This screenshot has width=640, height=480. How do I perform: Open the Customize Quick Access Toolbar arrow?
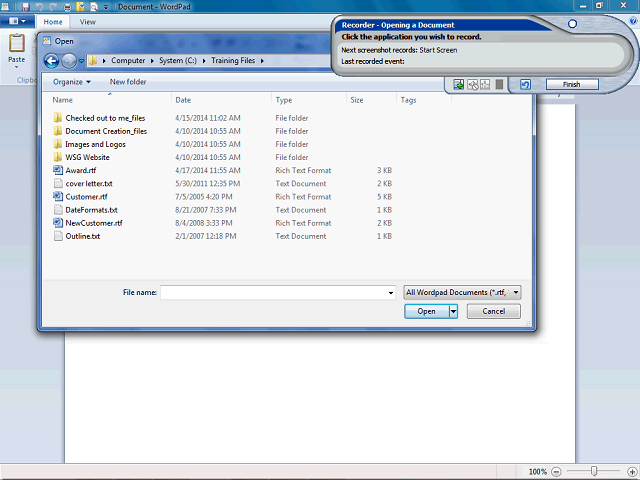106,7
